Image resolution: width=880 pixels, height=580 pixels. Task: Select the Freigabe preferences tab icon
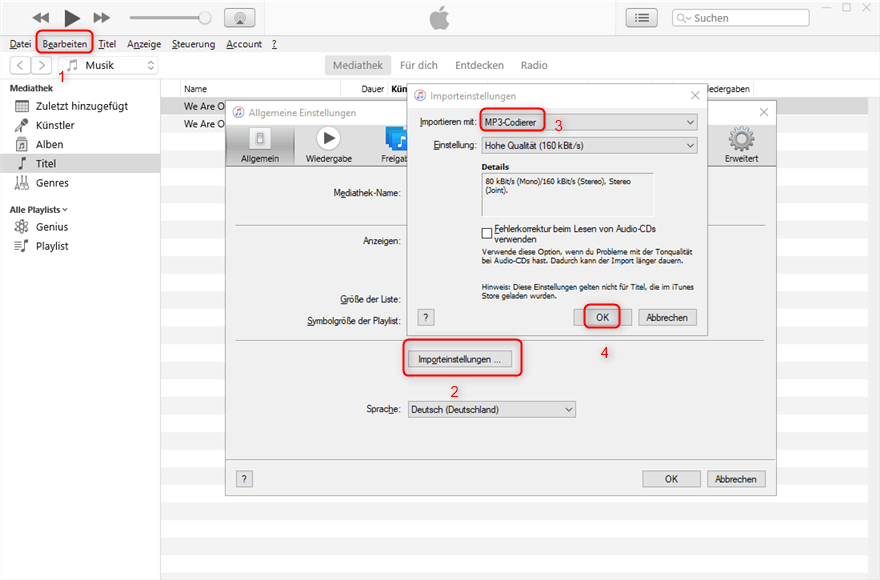coord(395,145)
